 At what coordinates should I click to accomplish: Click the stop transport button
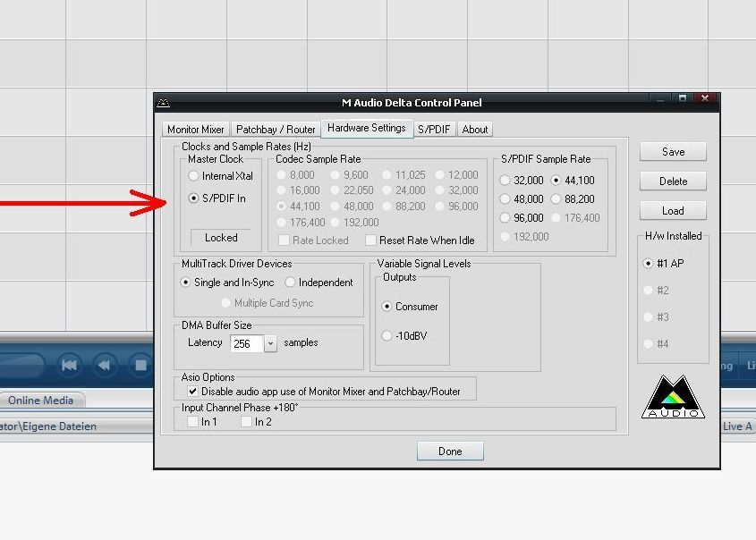(x=140, y=365)
